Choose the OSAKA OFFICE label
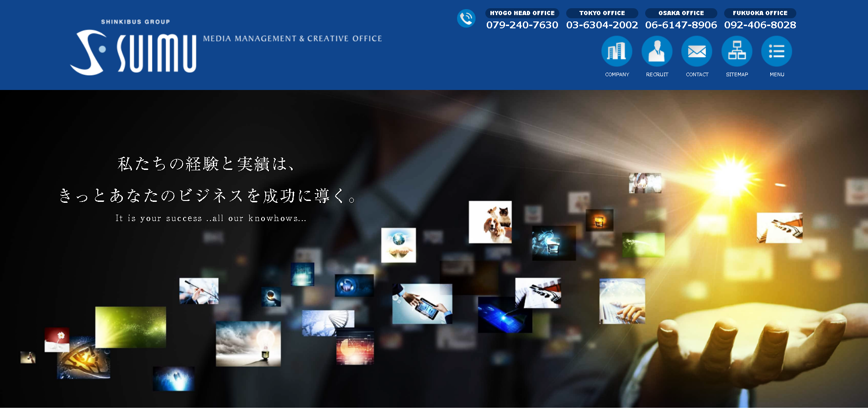Viewport: 868px width, 417px height. coord(681,13)
